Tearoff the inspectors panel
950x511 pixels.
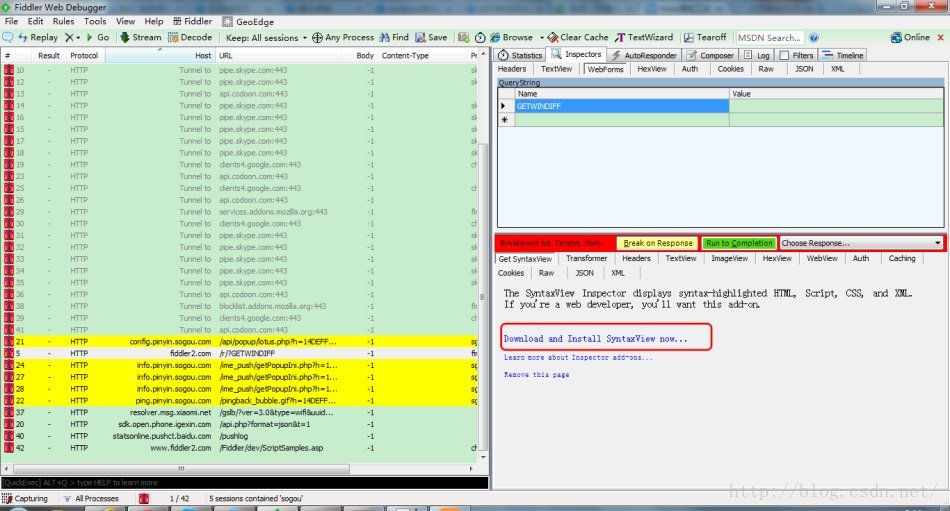tap(705, 38)
